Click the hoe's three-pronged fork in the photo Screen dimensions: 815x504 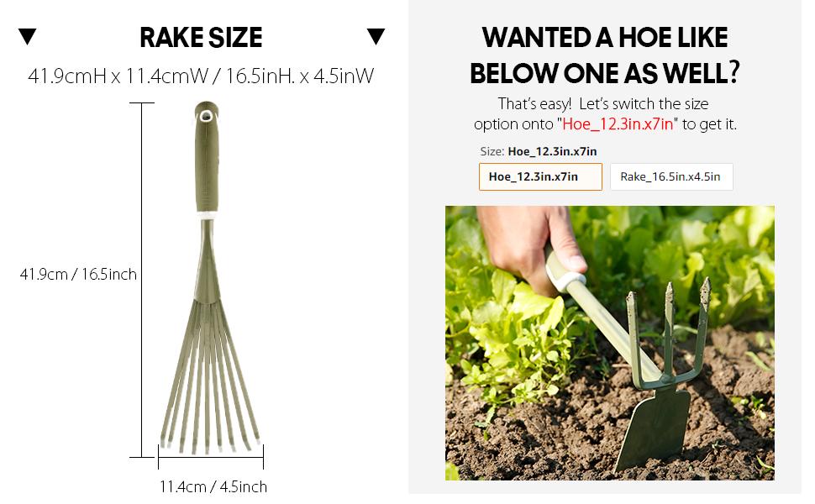coord(668,333)
